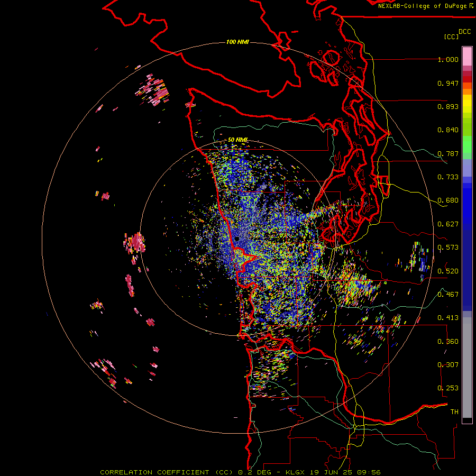Select the 0.733 scale value
This screenshot has width=476, height=476.
tap(448, 177)
